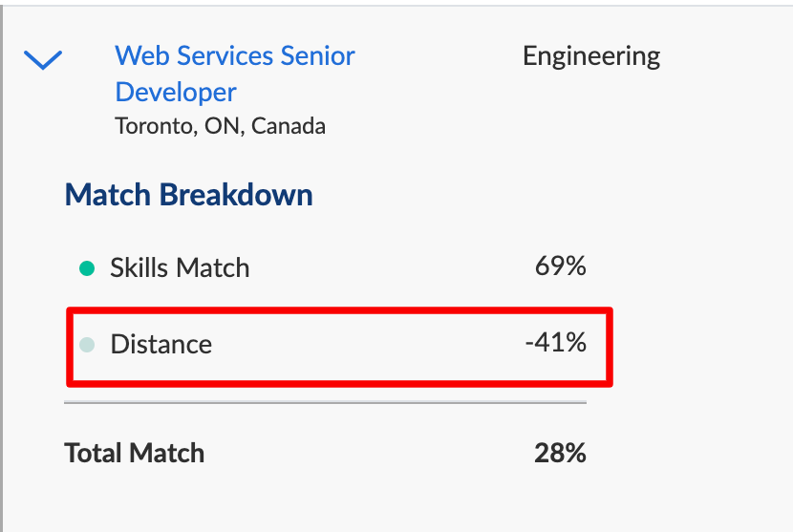Click the 28% total match value
Screen dimensions: 793x532
click(560, 453)
